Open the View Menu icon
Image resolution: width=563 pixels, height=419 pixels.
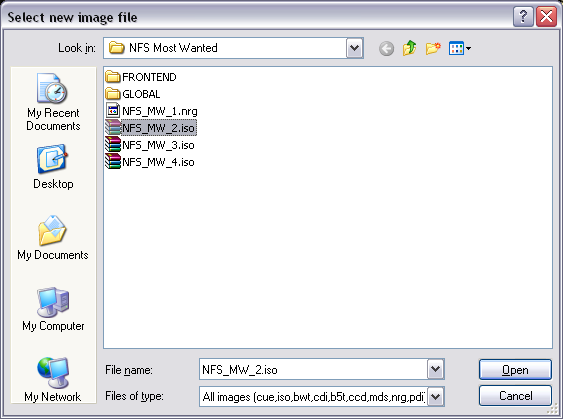(x=460, y=48)
